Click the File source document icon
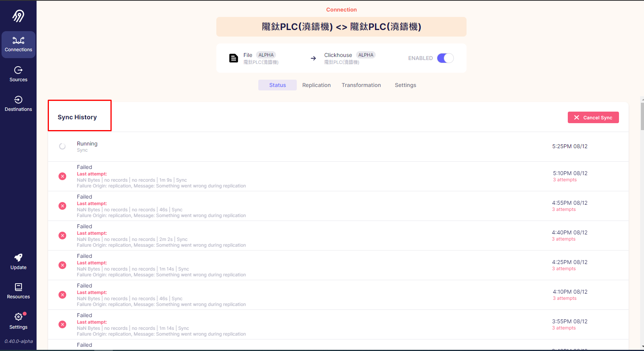This screenshot has width=644, height=351. (234, 58)
